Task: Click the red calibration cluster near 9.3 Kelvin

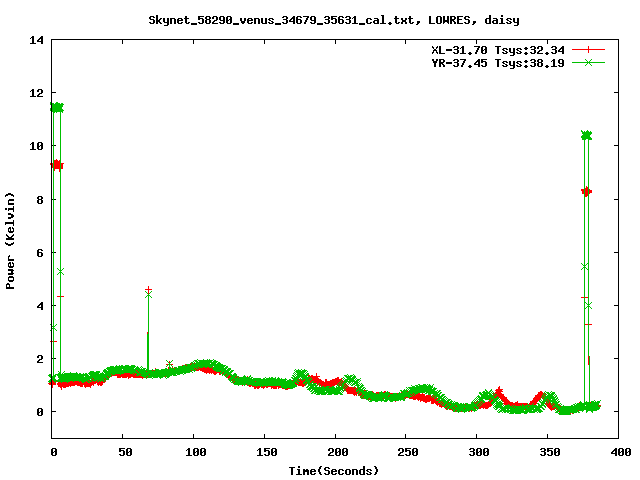Action: pos(57,165)
